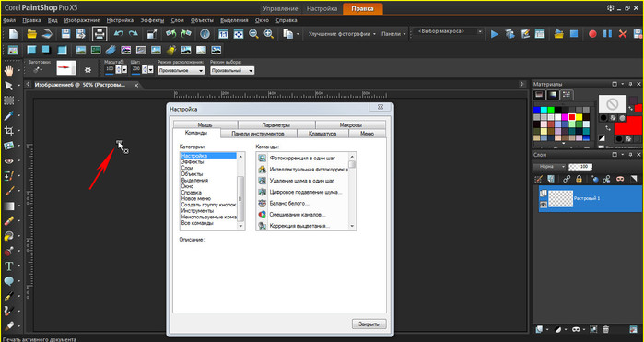Viewport: 644px width, 342px height.
Task: Open image information with the info icon
Action: coord(205,34)
